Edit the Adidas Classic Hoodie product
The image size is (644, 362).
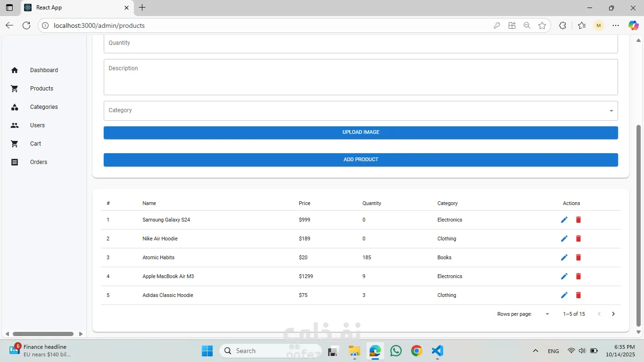(564, 295)
